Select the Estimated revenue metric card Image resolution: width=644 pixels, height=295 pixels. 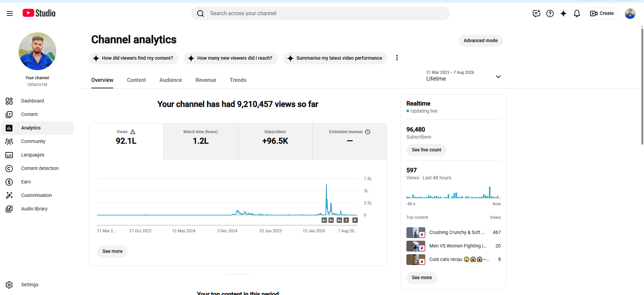point(350,142)
